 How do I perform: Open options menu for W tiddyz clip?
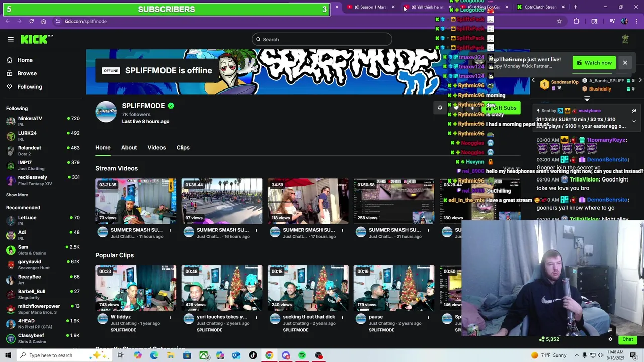click(170, 317)
